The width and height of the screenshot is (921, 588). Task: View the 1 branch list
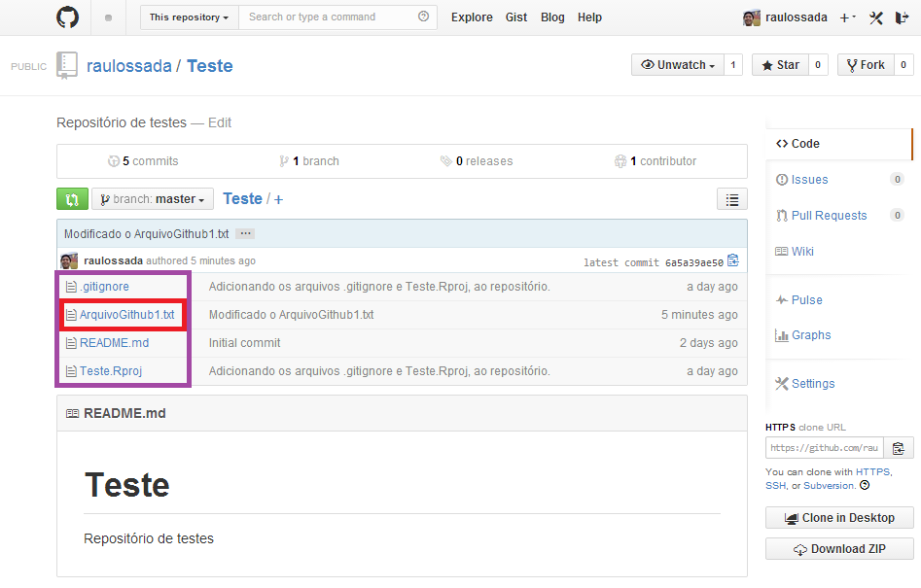coord(309,160)
